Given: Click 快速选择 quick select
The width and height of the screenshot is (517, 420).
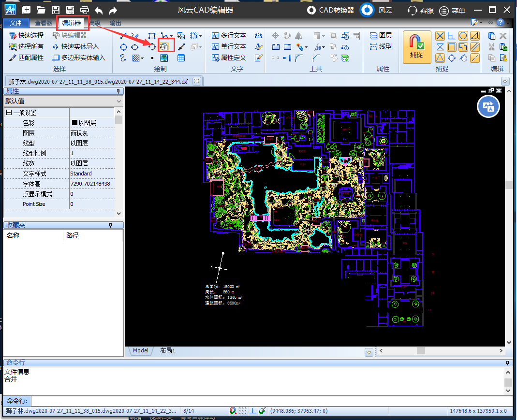Looking at the screenshot, I should click(x=27, y=35).
